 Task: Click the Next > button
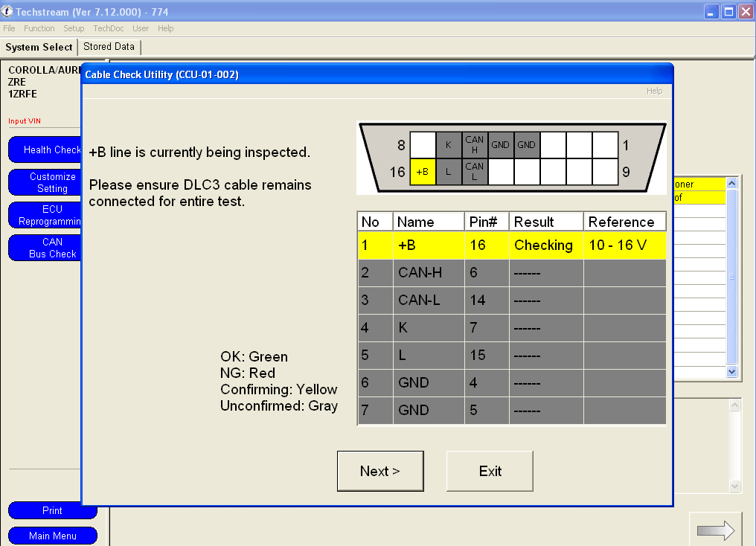(380, 472)
